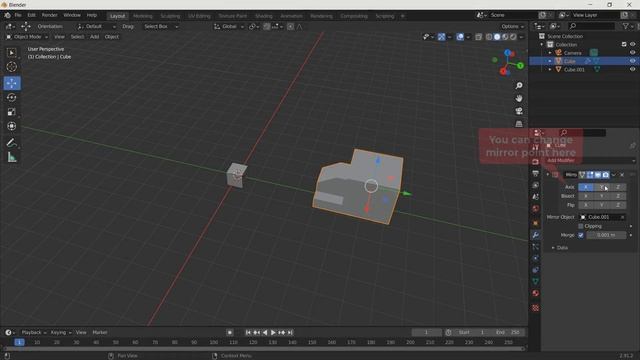The image size is (640, 360).
Task: Open the Output properties printer tab
Action: tap(536, 173)
